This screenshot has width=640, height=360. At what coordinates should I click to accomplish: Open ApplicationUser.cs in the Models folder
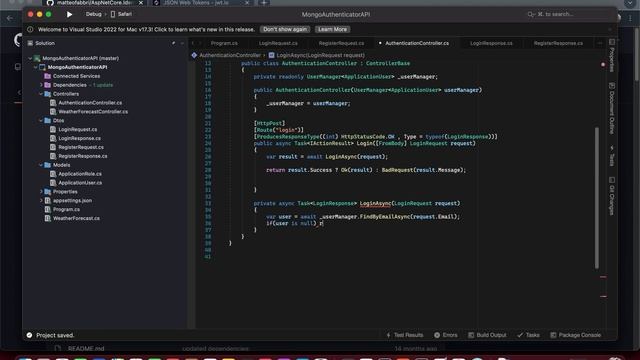pyautogui.click(x=80, y=183)
